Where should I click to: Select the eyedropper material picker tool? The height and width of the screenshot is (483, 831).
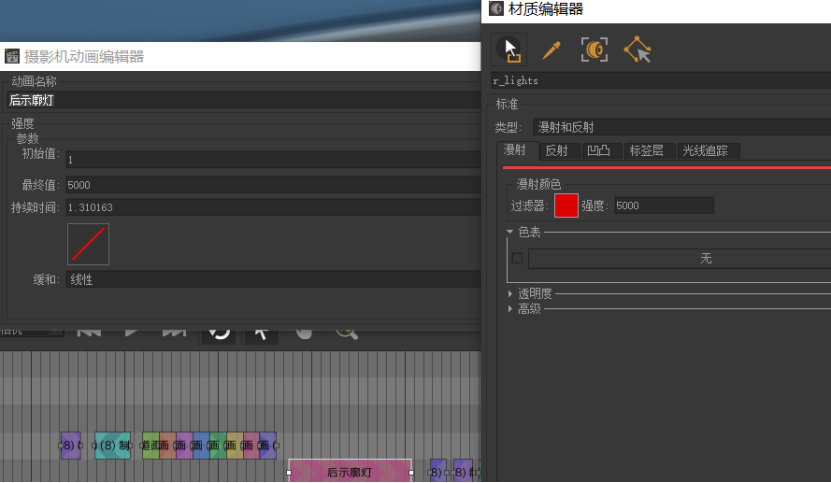coord(551,49)
